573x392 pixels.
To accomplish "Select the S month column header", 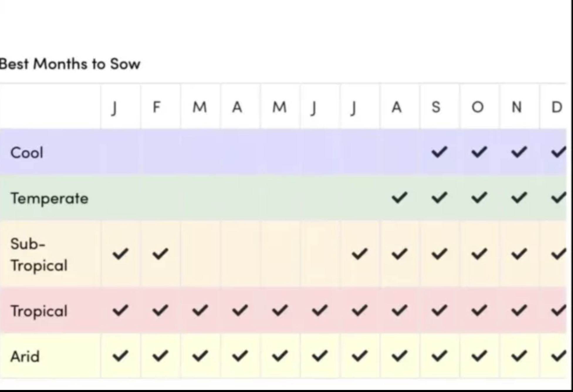I will pos(436,107).
